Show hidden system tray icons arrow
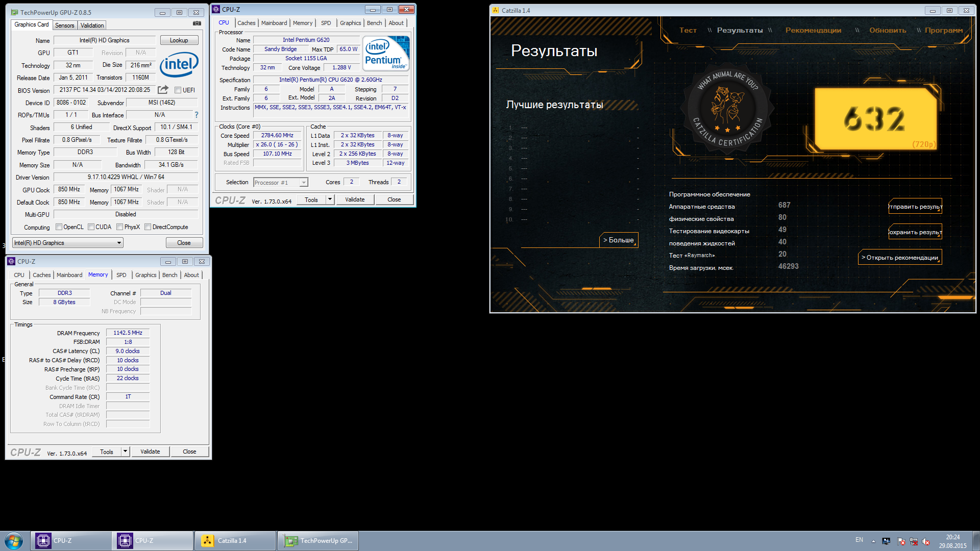Image resolution: width=980 pixels, height=551 pixels. pos(873,541)
